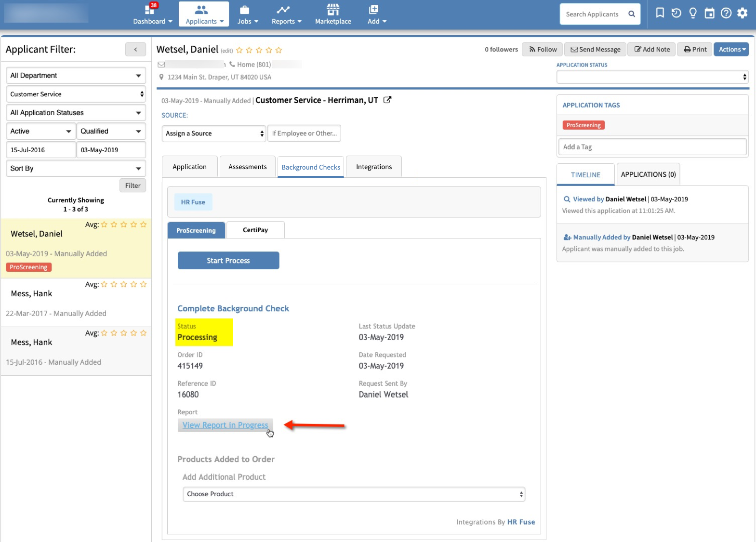The image size is (756, 542).
Task: Open the Application Status dropdown
Action: pos(652,77)
